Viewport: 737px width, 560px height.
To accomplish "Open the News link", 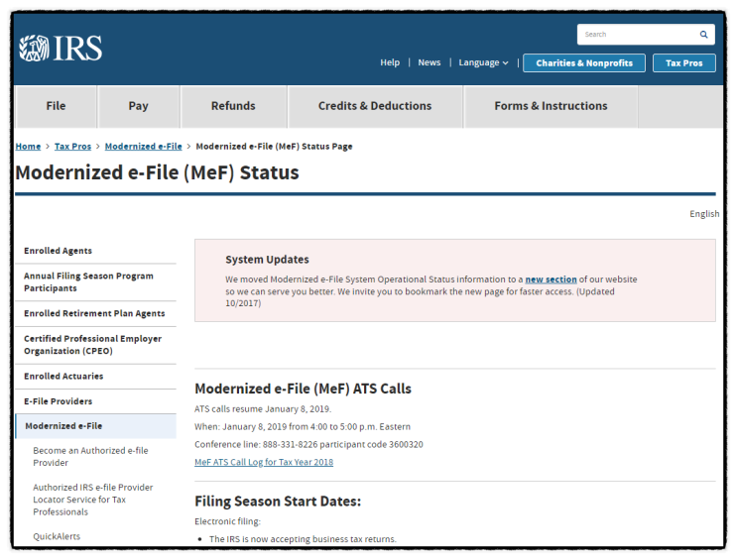I will [x=430, y=62].
